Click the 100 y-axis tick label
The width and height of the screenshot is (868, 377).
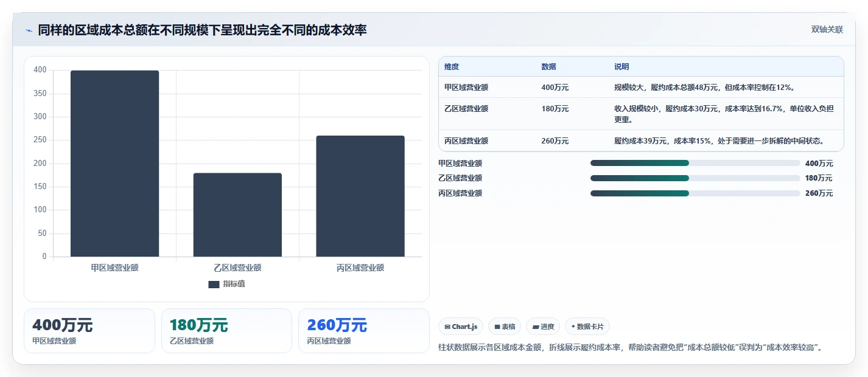(x=40, y=210)
